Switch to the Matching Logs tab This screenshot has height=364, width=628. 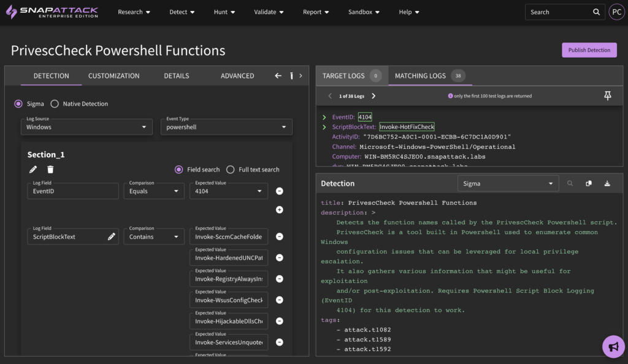point(430,75)
